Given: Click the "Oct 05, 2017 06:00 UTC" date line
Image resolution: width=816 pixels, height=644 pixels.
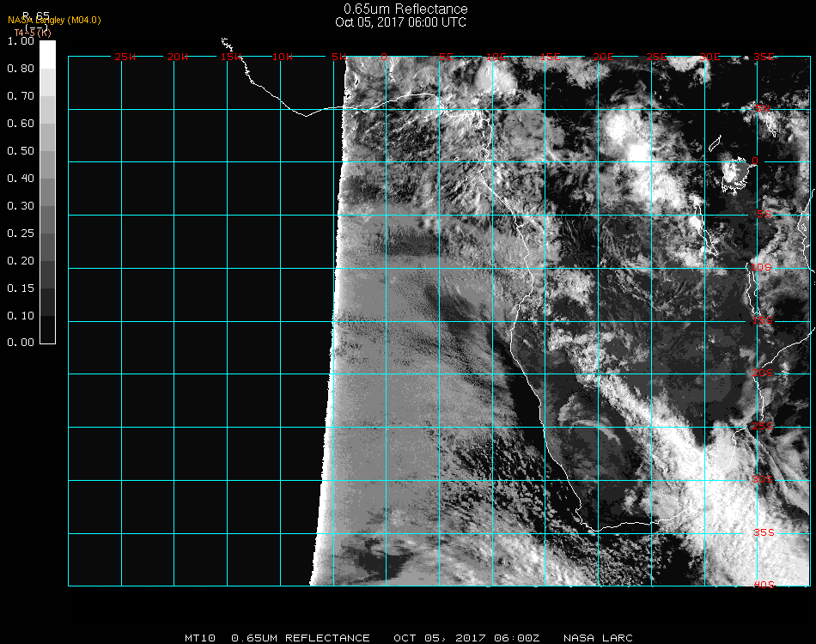Looking at the screenshot, I should point(401,22).
